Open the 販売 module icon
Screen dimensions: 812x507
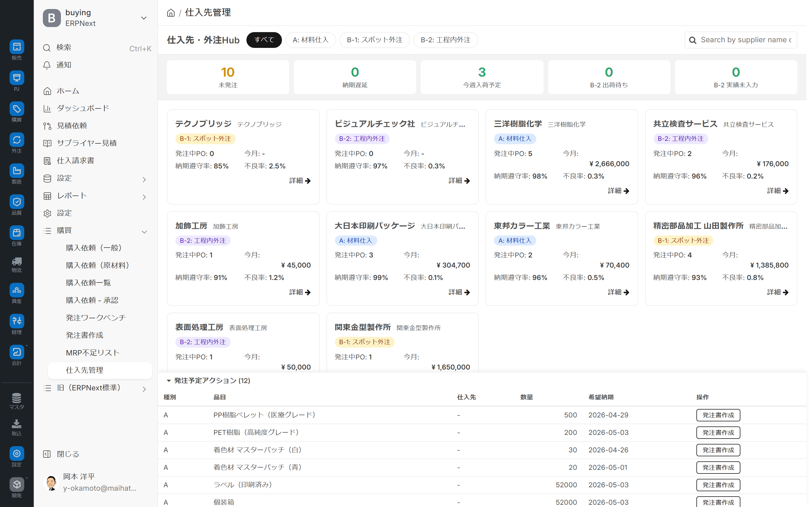tap(16, 47)
